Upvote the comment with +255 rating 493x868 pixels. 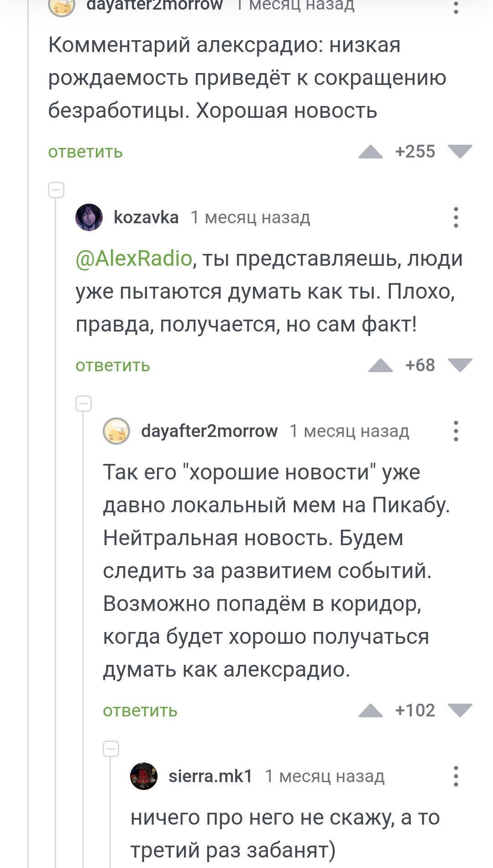(x=370, y=152)
